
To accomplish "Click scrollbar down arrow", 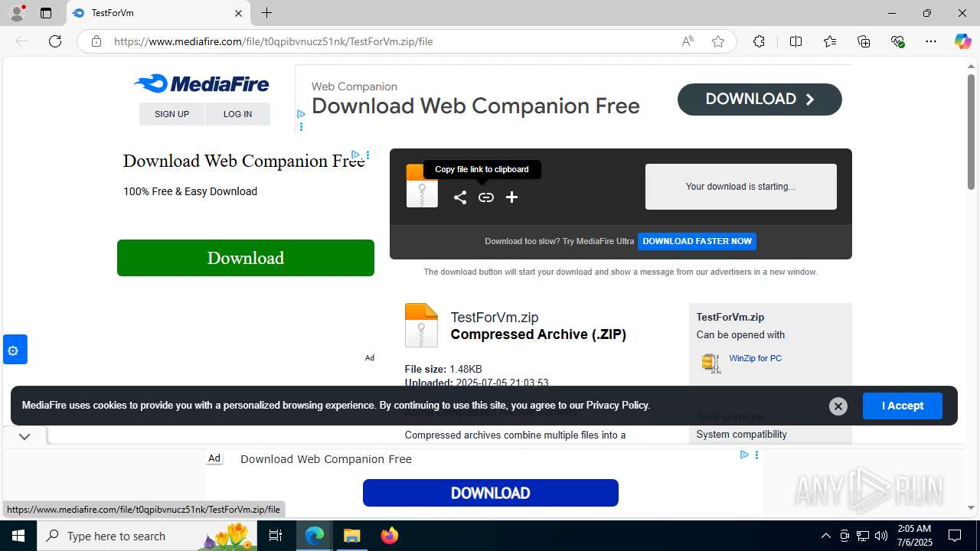I will tap(971, 507).
